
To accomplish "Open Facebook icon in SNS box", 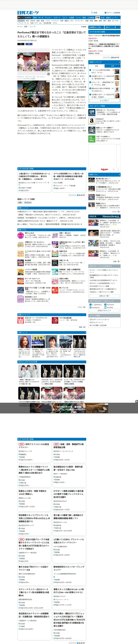I will click(x=105, y=305).
